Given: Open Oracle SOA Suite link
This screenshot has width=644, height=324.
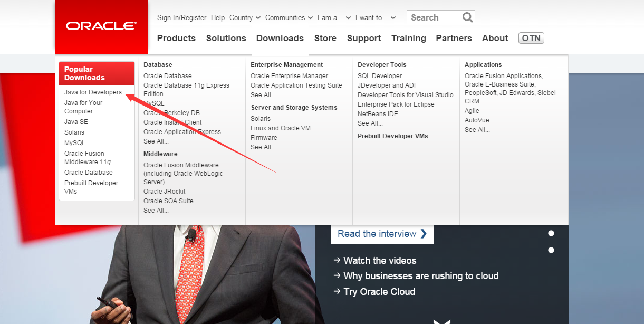Looking at the screenshot, I should pyautogui.click(x=168, y=201).
